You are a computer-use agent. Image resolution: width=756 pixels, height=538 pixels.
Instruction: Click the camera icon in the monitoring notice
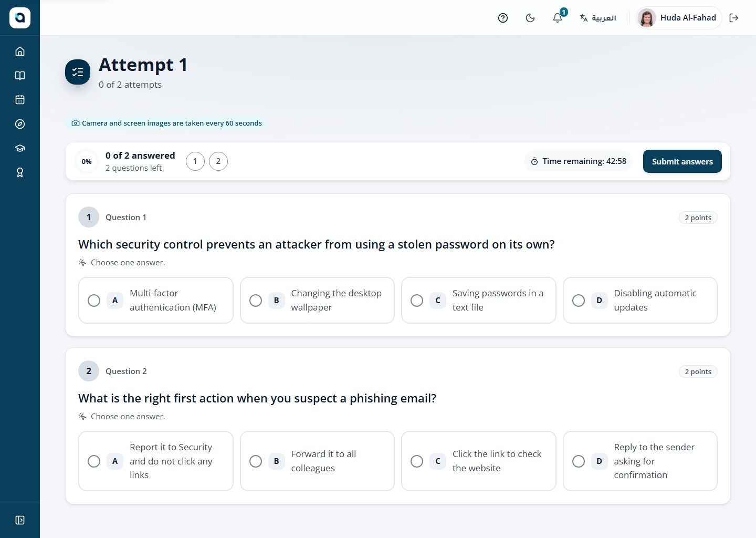76,123
